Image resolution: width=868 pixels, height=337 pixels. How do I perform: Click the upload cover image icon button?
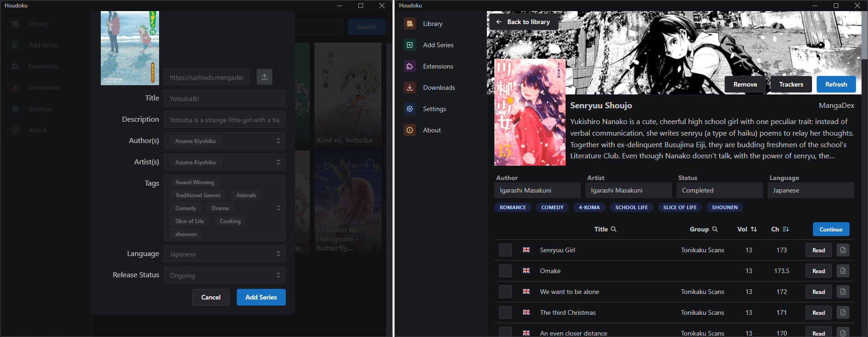265,77
